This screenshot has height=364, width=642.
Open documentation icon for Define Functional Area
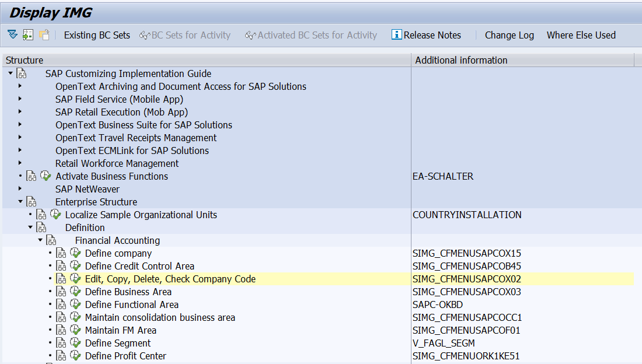[61, 304]
